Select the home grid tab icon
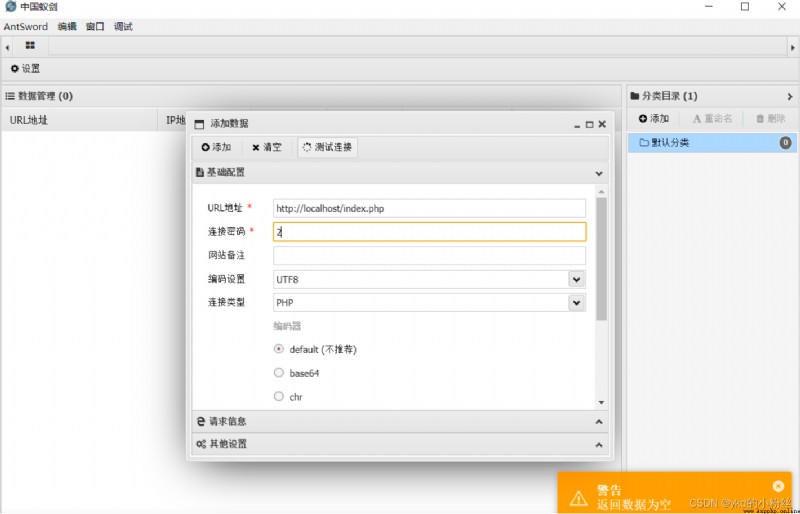Screen dimensions: 800x514 pos(30,46)
